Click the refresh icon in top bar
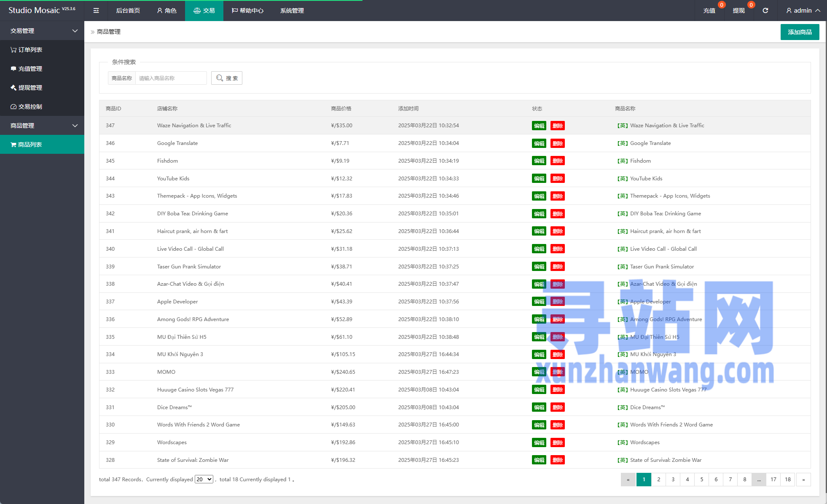This screenshot has width=827, height=504. 765,11
